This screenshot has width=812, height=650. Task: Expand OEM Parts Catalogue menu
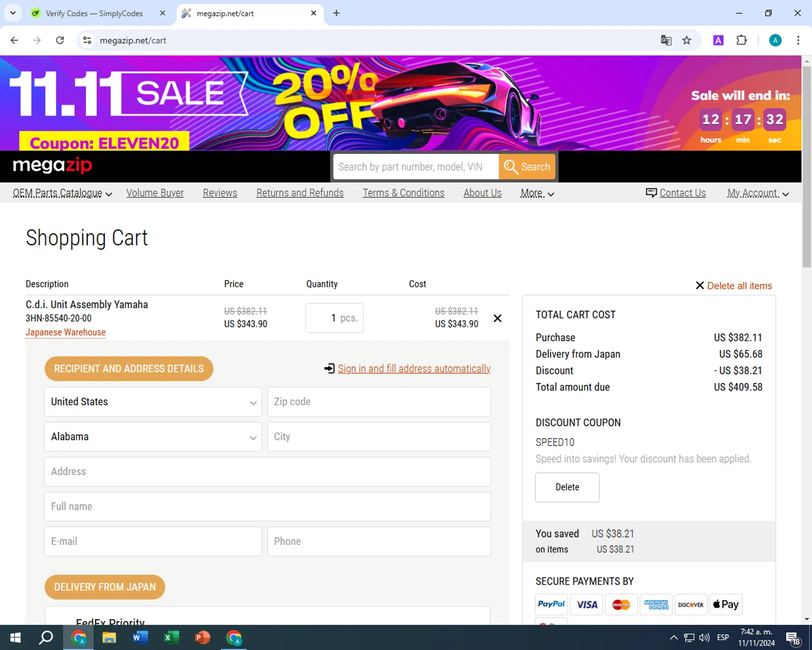pyautogui.click(x=62, y=193)
